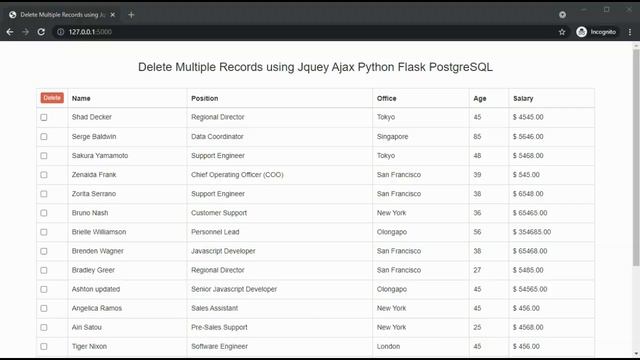Click the page heading about Delete Multiple Records

(315, 67)
